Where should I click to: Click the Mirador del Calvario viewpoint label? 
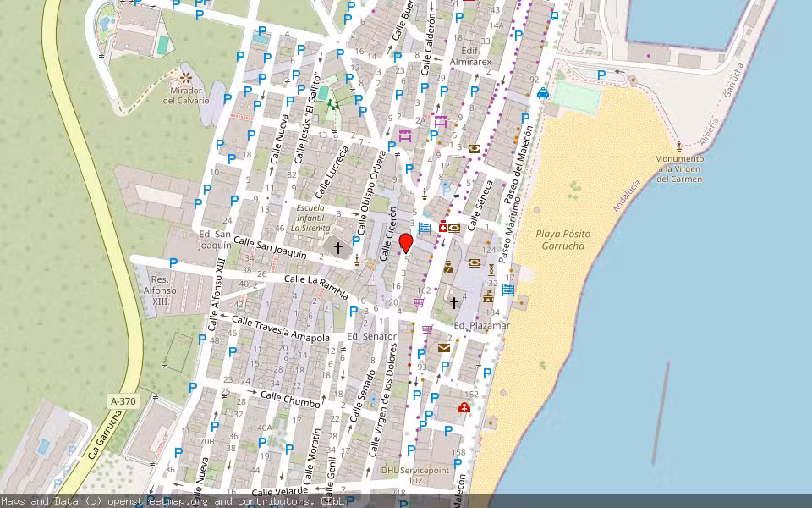coord(184,93)
